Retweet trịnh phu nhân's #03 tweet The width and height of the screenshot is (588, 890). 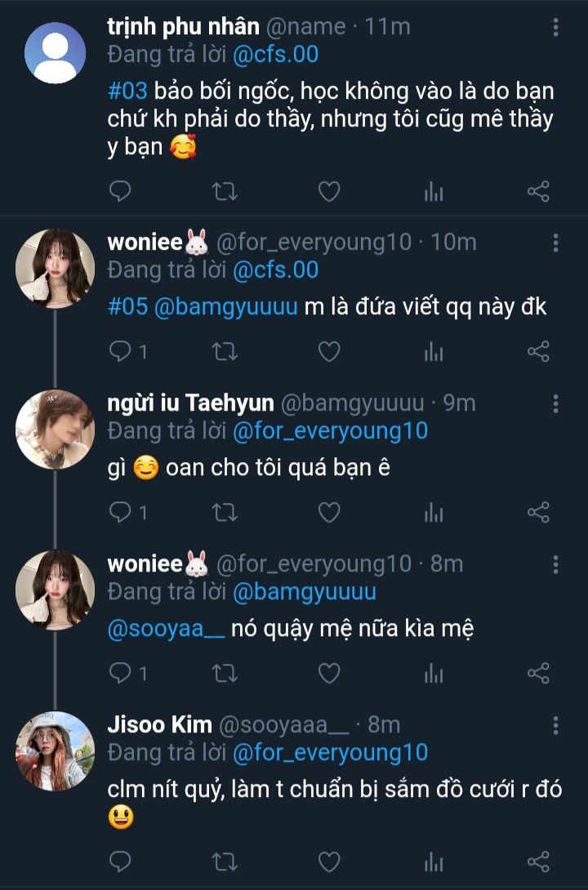(225, 192)
